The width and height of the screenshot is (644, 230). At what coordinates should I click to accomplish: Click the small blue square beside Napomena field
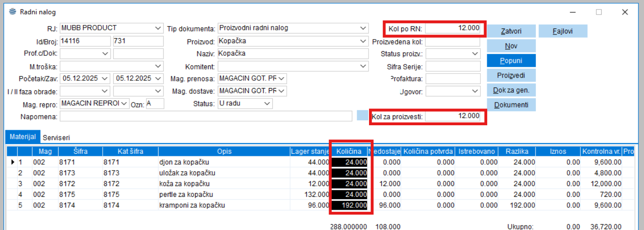pyautogui.click(x=362, y=115)
